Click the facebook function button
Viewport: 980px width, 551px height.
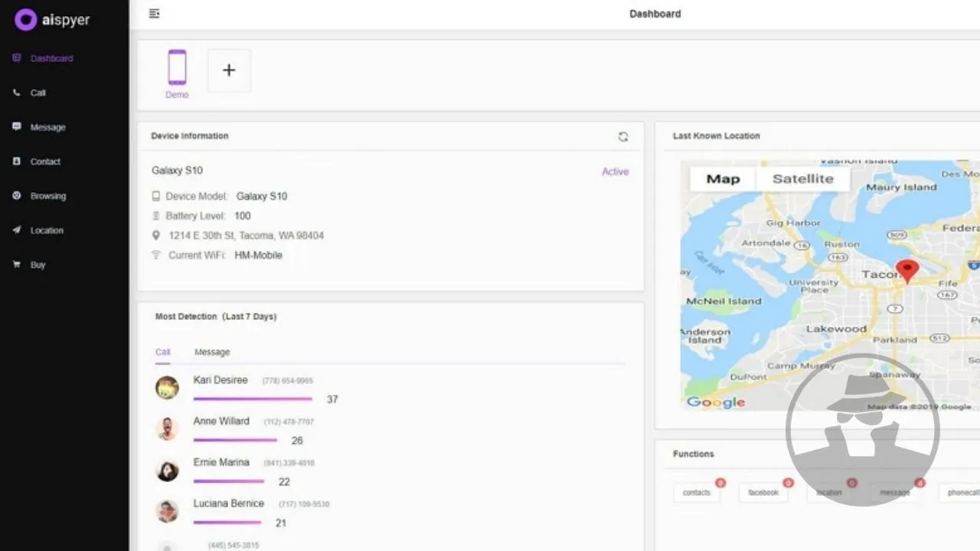[763, 493]
